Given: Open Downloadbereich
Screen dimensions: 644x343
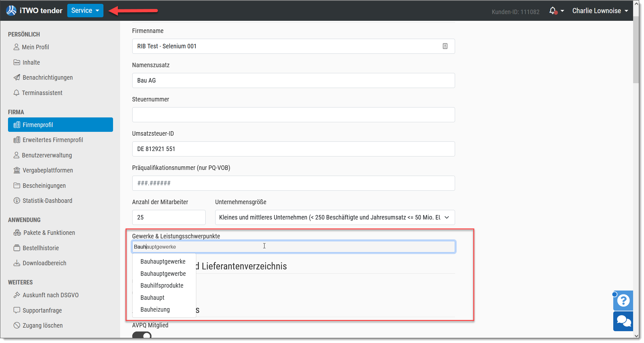Looking at the screenshot, I should (x=40, y=263).
